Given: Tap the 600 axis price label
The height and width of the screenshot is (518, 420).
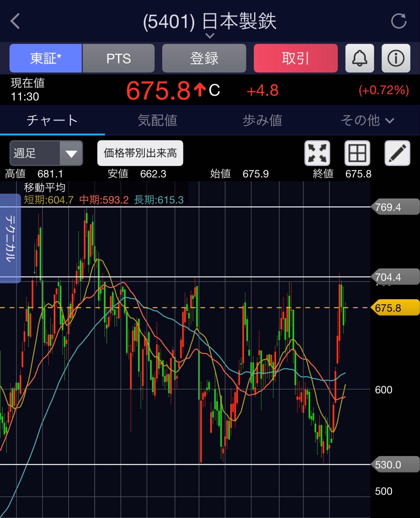Looking at the screenshot, I should coord(383,390).
